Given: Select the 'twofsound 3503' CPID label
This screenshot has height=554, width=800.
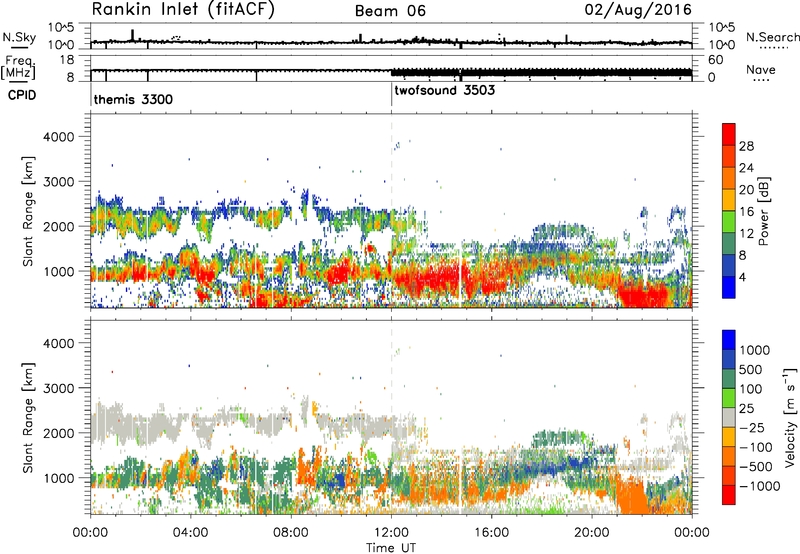Looking at the screenshot, I should pyautogui.click(x=444, y=90).
